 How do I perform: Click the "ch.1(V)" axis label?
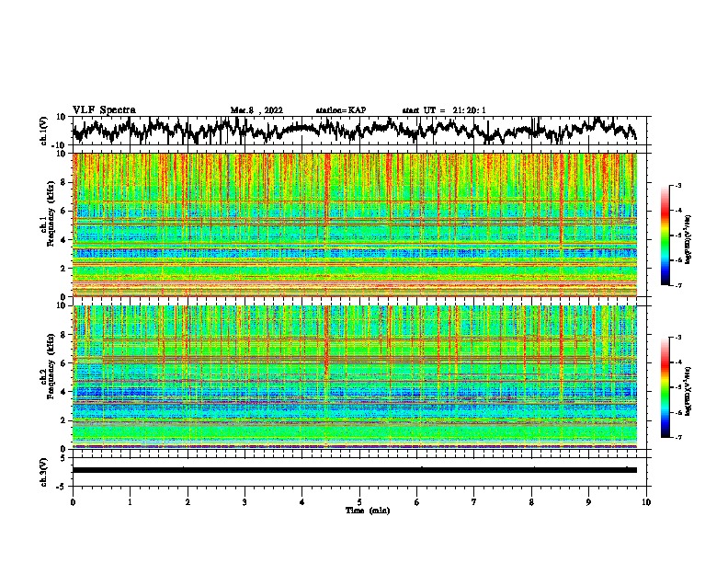click(44, 132)
